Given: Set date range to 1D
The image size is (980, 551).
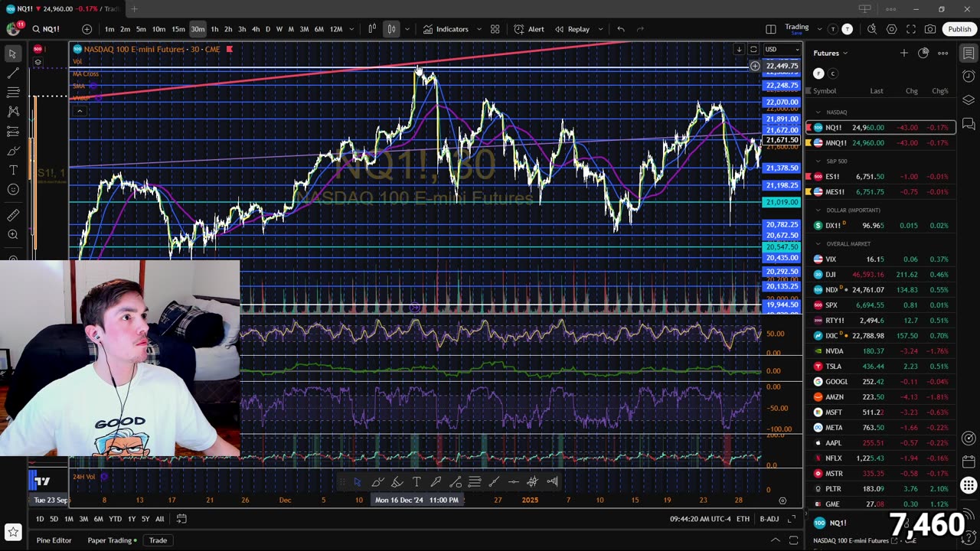Looking at the screenshot, I should pyautogui.click(x=40, y=519).
